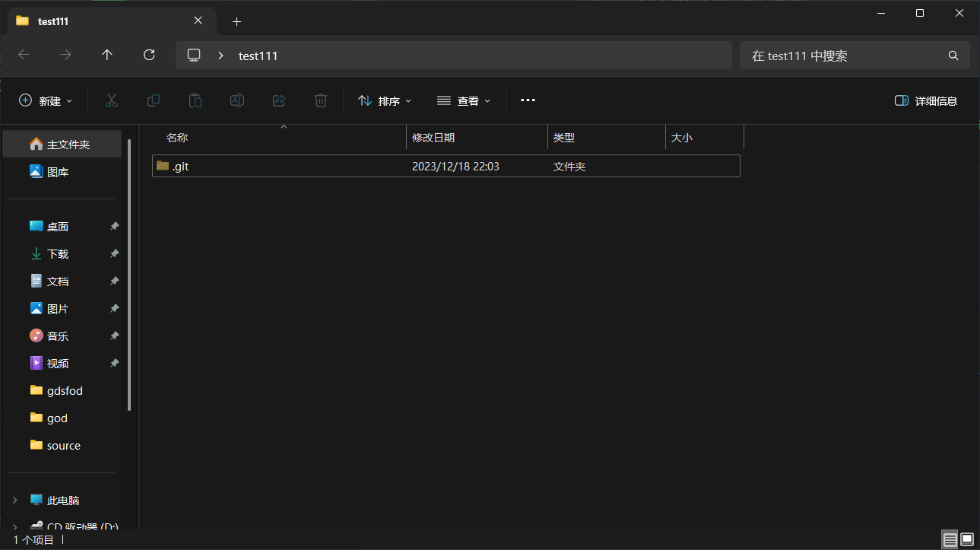Add a new tab with plus button
The height and width of the screenshot is (550, 980).
click(x=236, y=21)
